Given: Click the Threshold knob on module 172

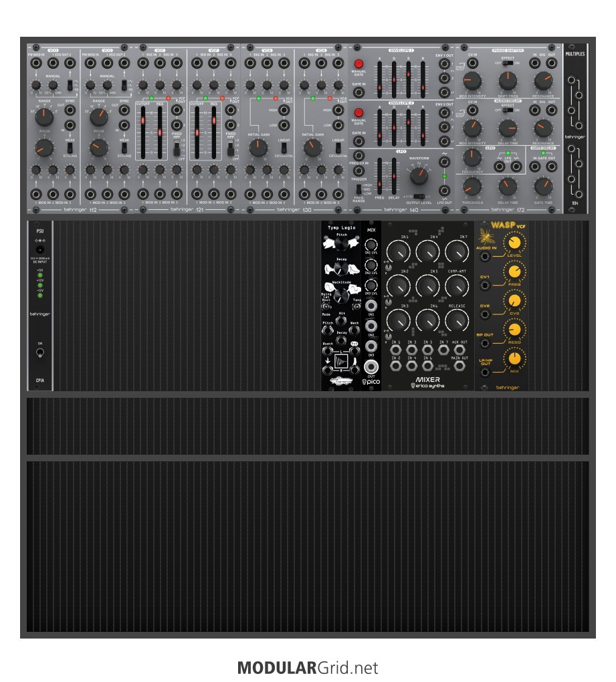Looking at the screenshot, I should point(472,187).
